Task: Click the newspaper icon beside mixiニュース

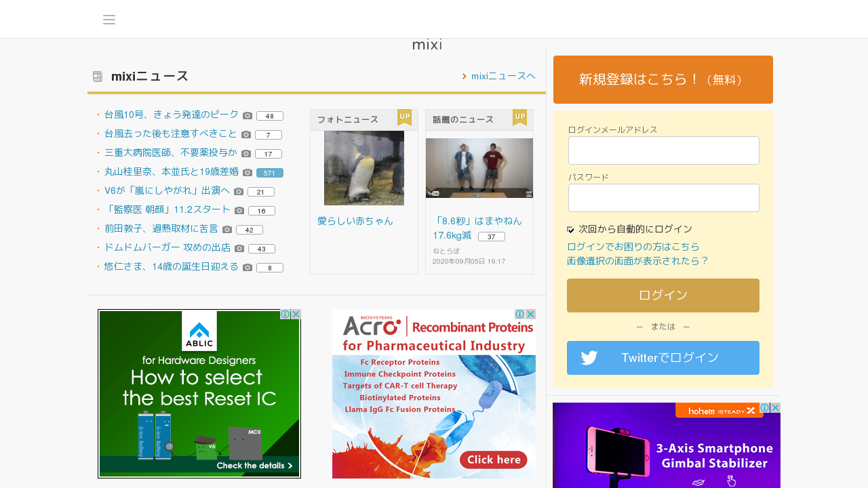Action: coord(98,77)
